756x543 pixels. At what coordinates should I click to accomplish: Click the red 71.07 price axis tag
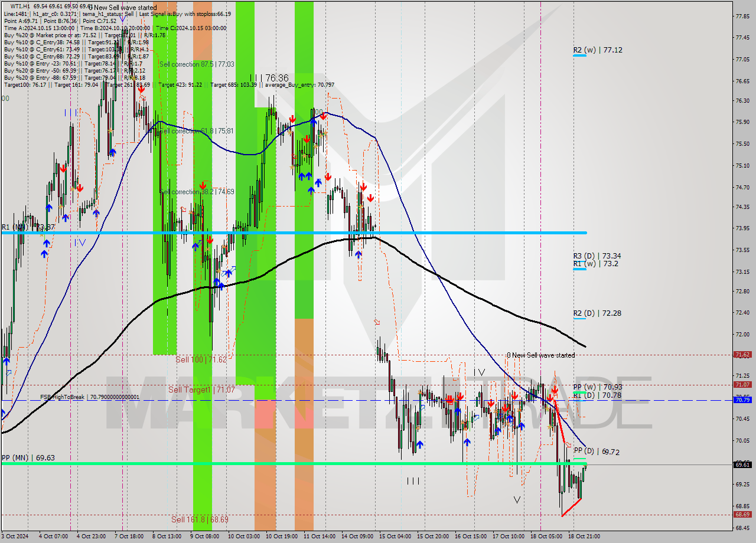[x=742, y=384]
